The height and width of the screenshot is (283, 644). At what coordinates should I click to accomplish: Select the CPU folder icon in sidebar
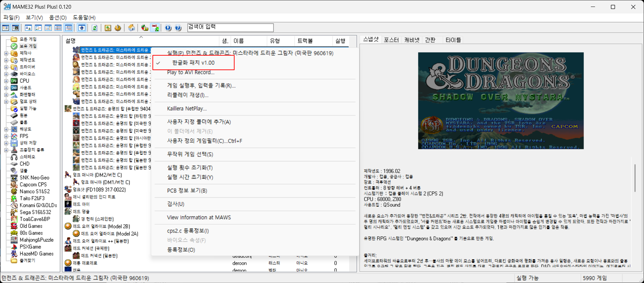[x=14, y=81]
